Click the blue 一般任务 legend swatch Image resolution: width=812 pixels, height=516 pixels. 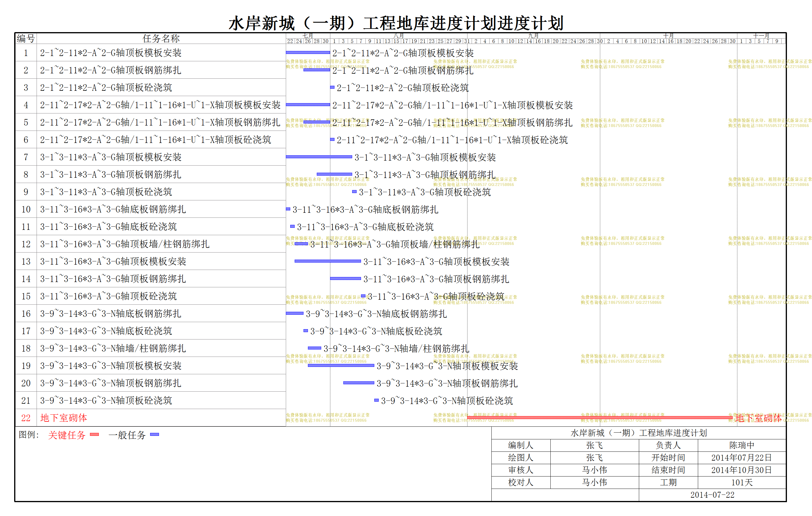[x=155, y=434]
